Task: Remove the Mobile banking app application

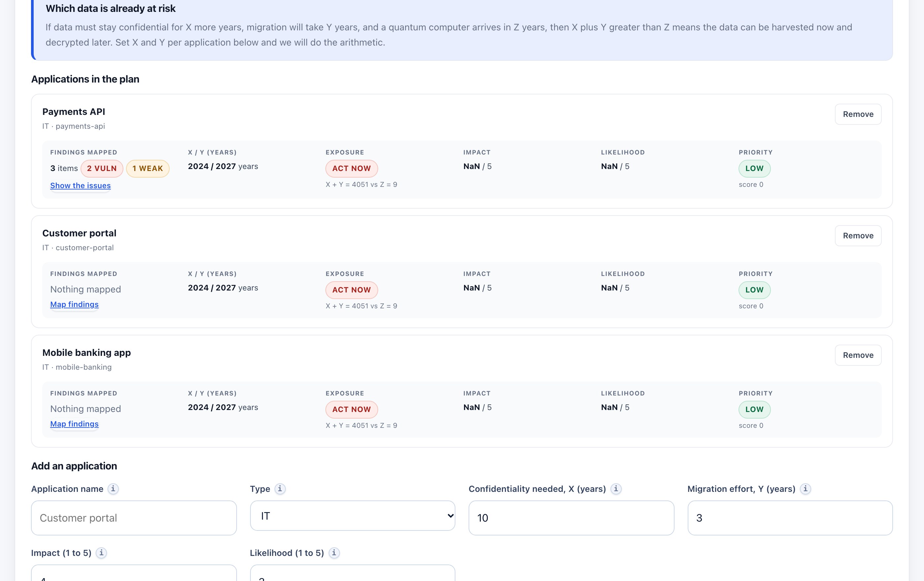Action: click(x=858, y=355)
